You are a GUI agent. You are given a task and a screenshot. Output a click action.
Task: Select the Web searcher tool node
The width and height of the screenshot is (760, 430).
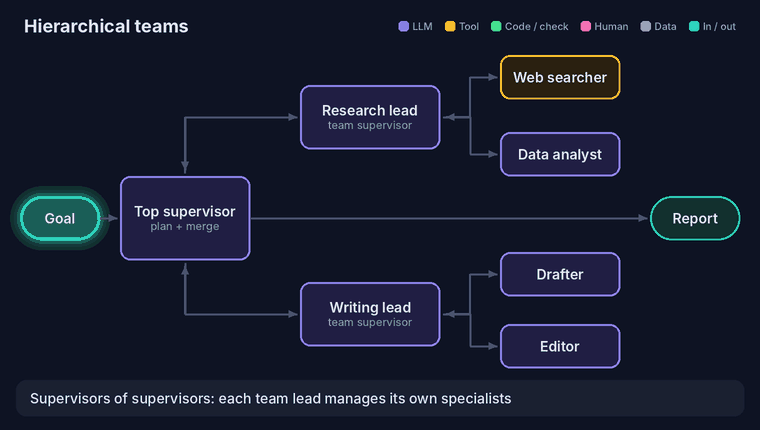(560, 77)
